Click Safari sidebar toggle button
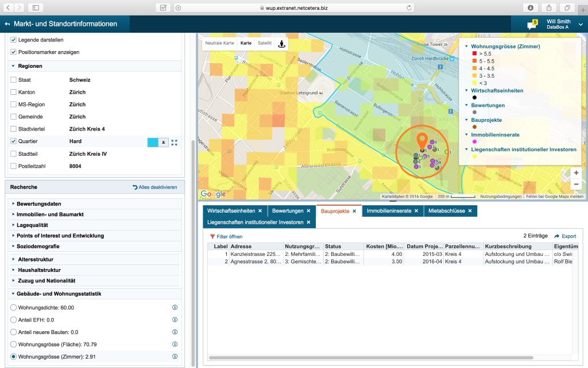 (x=36, y=7)
